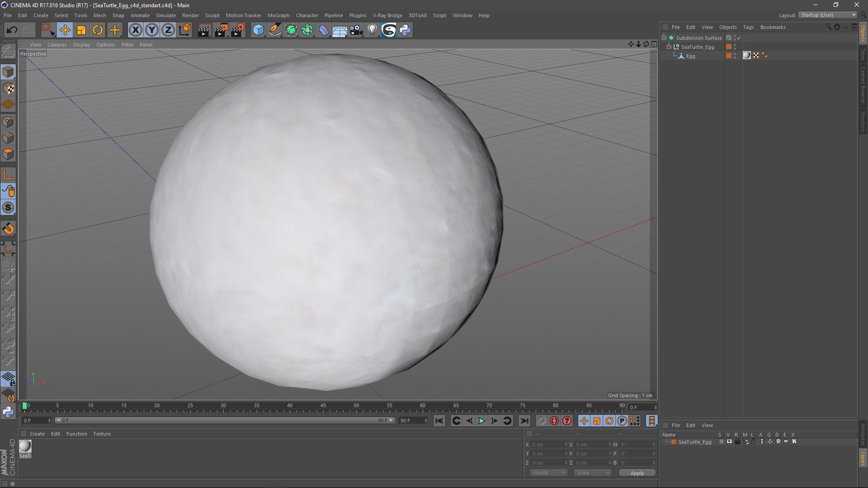This screenshot has width=868, height=488.
Task: Click the Light object bulb icon
Action: click(x=372, y=30)
